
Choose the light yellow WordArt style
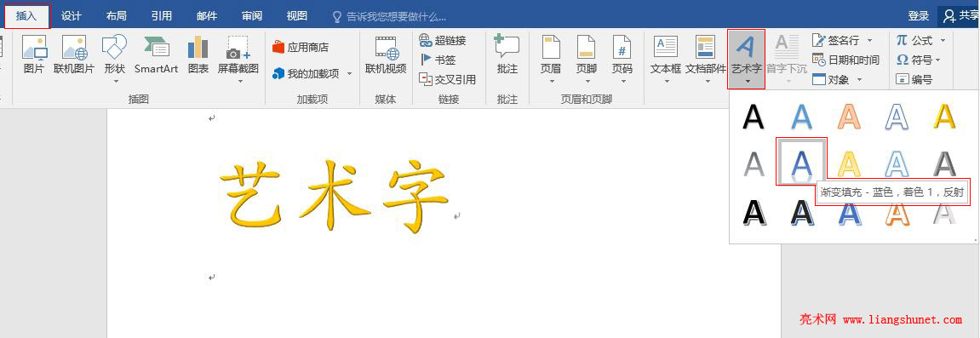tap(849, 163)
